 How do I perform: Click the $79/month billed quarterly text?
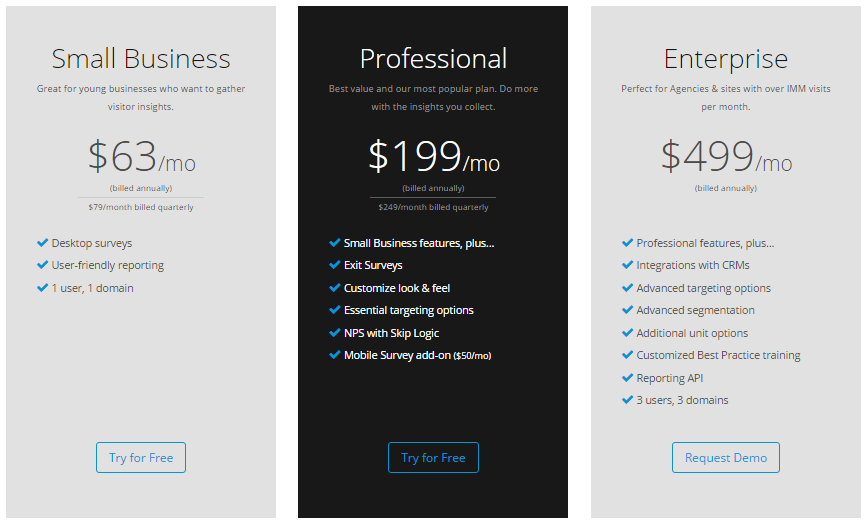(141, 207)
